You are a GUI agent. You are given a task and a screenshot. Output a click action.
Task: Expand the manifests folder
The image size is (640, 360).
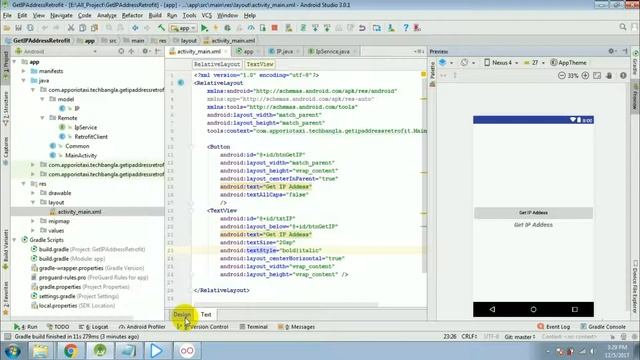tap(24, 71)
